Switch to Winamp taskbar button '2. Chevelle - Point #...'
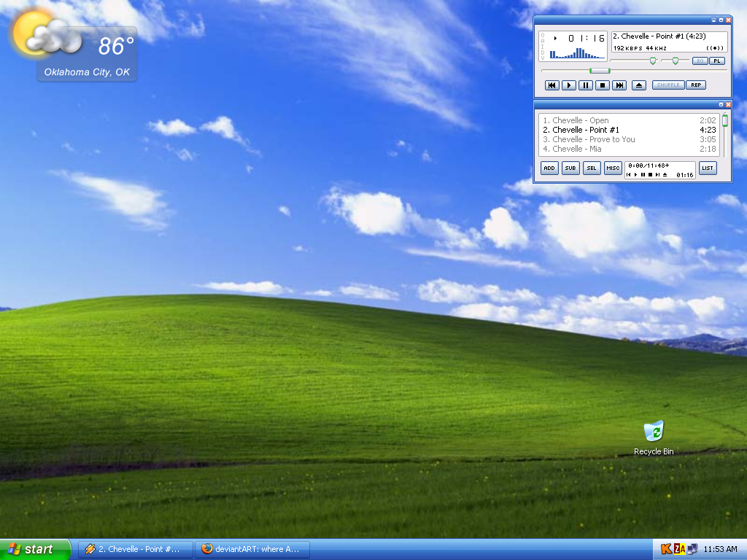This screenshot has width=747, height=560. (135, 549)
